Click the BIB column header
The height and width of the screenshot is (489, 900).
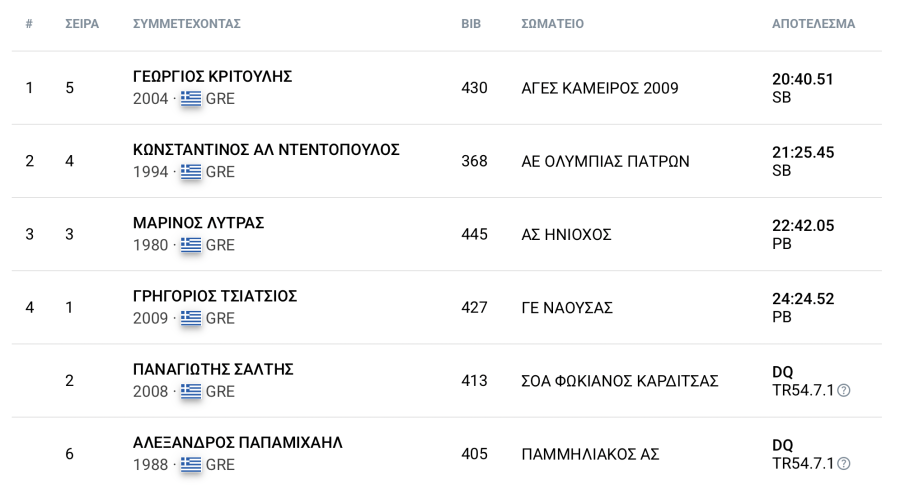pos(471,24)
